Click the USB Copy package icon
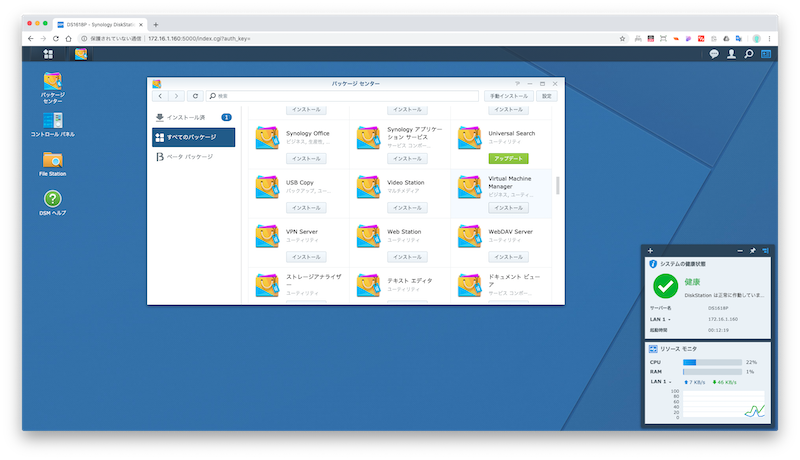Screen dimensions: 800x460 [x=267, y=187]
